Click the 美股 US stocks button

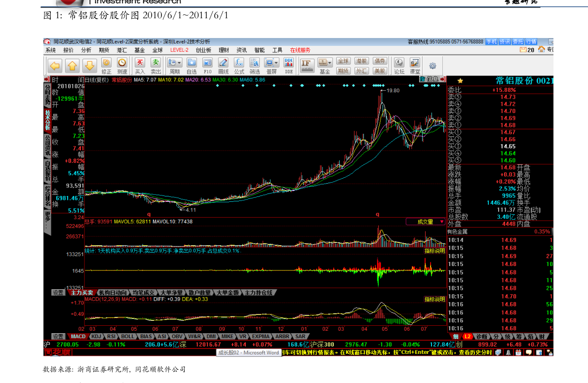pyautogui.click(x=380, y=71)
